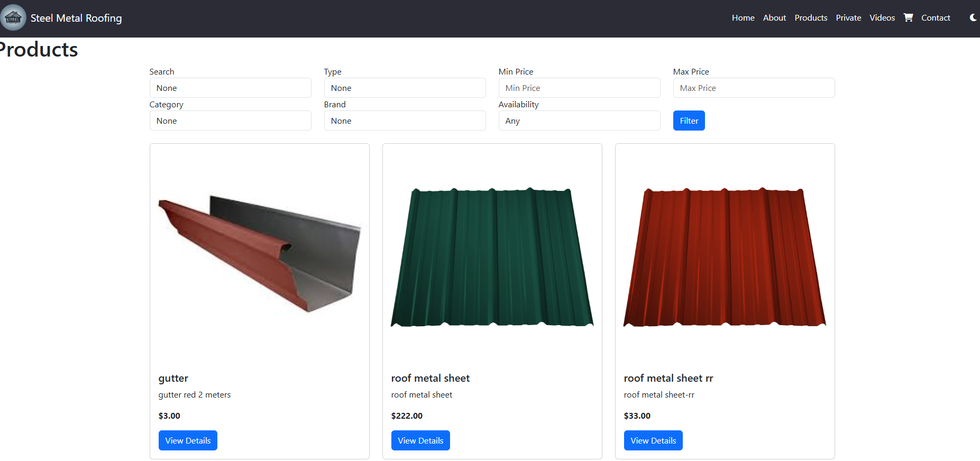Navigate to the Videos page
The height and width of the screenshot is (461, 980).
tap(882, 17)
